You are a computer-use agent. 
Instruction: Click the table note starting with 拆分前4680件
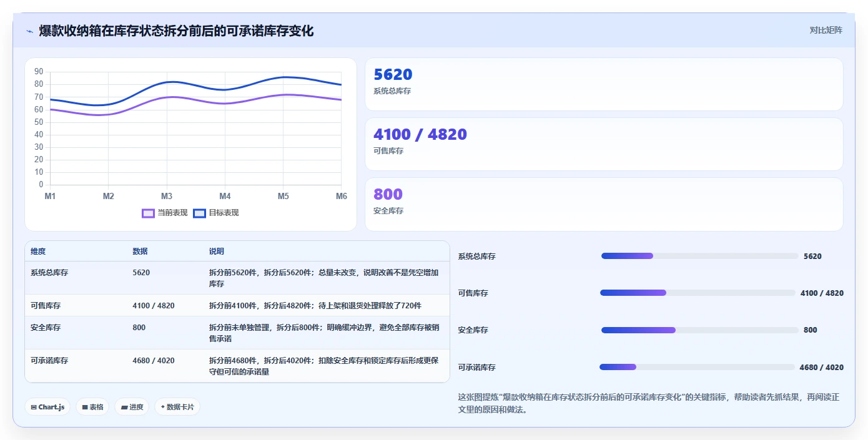(323, 366)
